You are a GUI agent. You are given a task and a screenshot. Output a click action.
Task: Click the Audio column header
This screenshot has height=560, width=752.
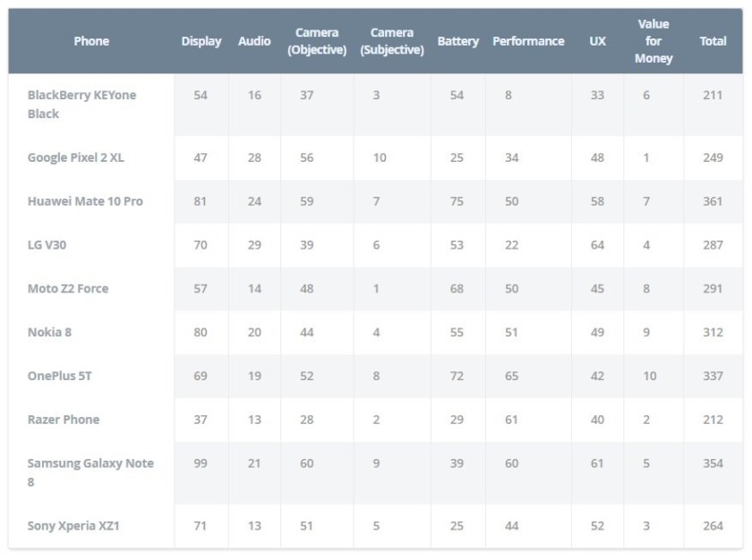click(254, 41)
